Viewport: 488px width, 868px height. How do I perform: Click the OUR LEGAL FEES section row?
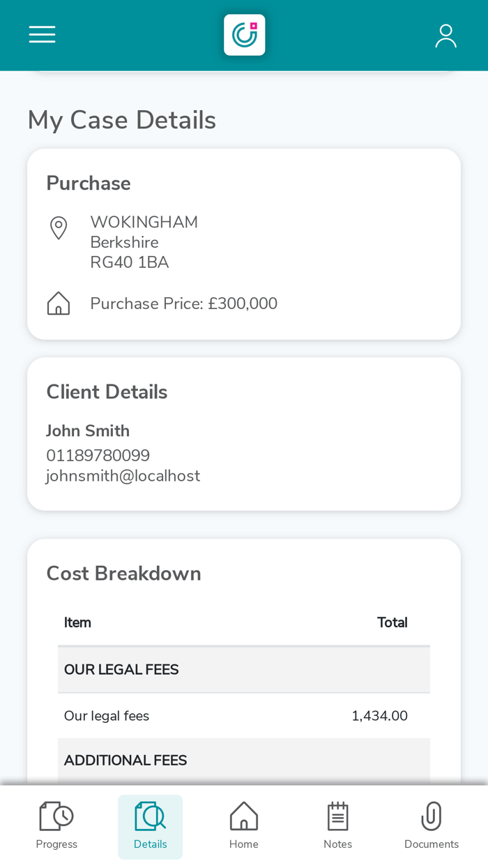click(x=244, y=670)
